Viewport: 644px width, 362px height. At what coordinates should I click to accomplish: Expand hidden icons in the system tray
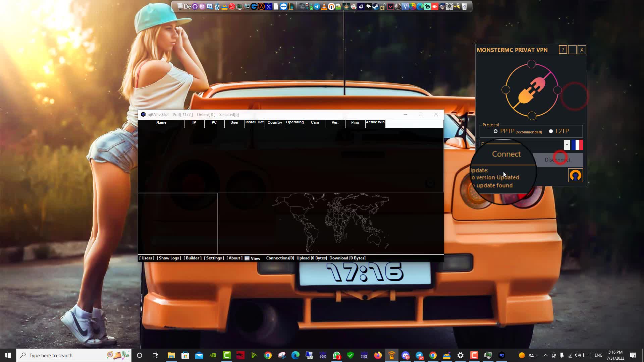[x=545, y=355]
